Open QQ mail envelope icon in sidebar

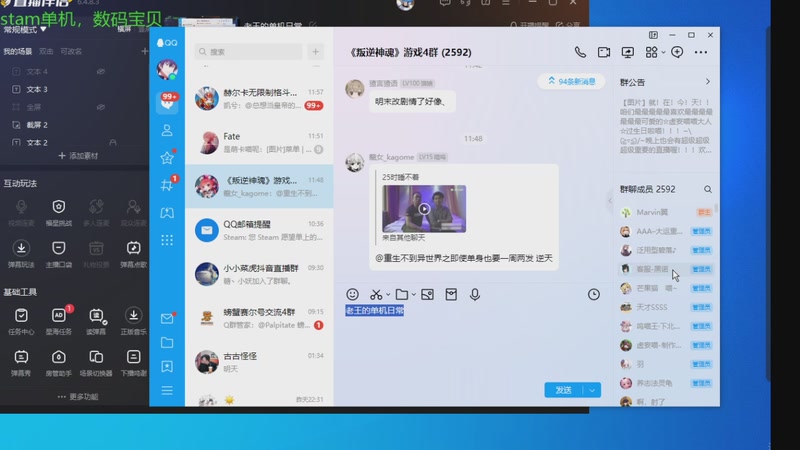click(x=167, y=319)
